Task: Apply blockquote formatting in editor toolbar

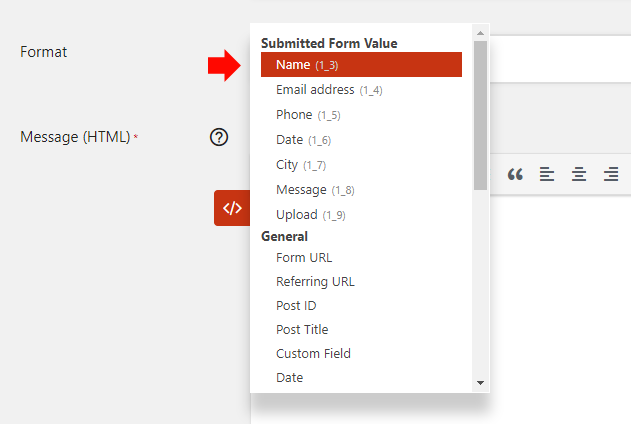Action: click(x=515, y=174)
